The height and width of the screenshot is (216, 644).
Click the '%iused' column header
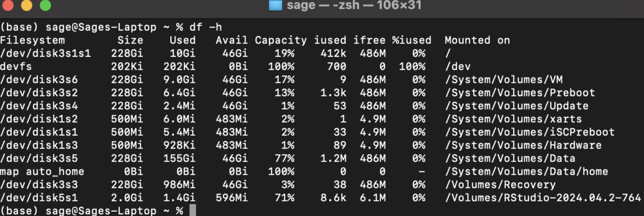[x=412, y=40]
